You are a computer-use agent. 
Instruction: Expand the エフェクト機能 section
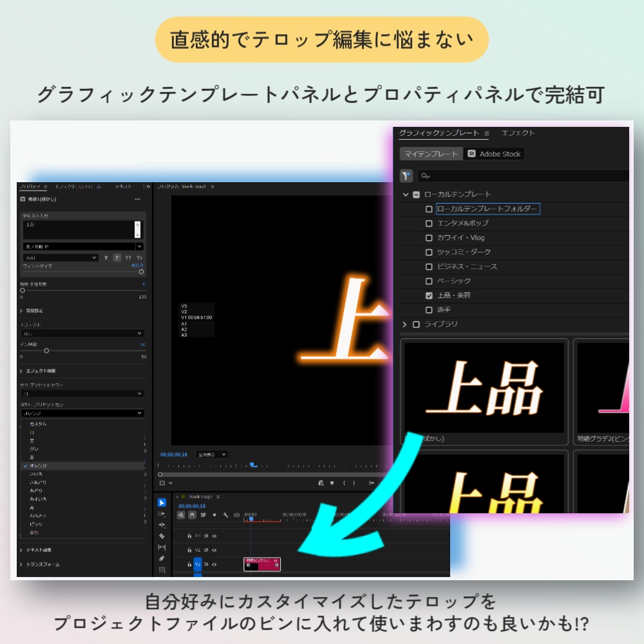[21, 371]
